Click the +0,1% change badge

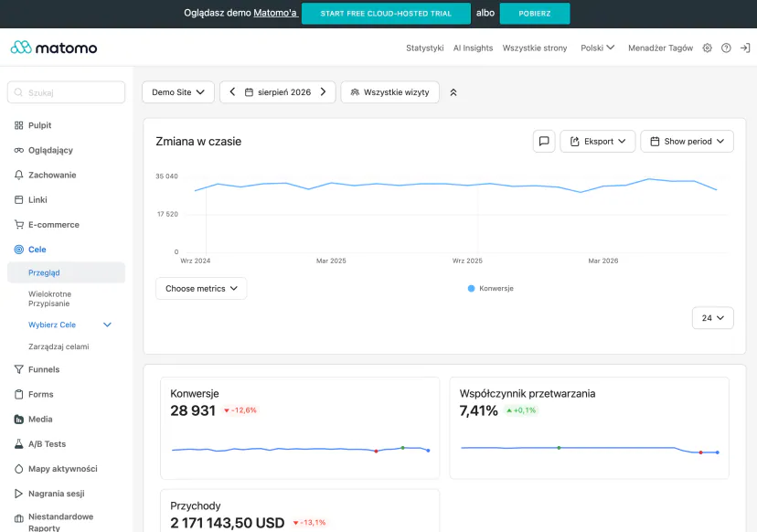pyautogui.click(x=521, y=410)
